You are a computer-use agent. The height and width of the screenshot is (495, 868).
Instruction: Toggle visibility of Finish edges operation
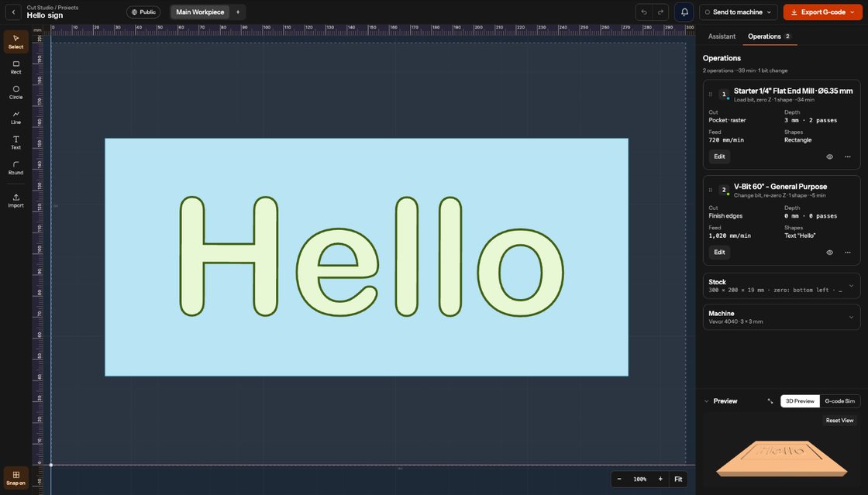click(x=829, y=253)
